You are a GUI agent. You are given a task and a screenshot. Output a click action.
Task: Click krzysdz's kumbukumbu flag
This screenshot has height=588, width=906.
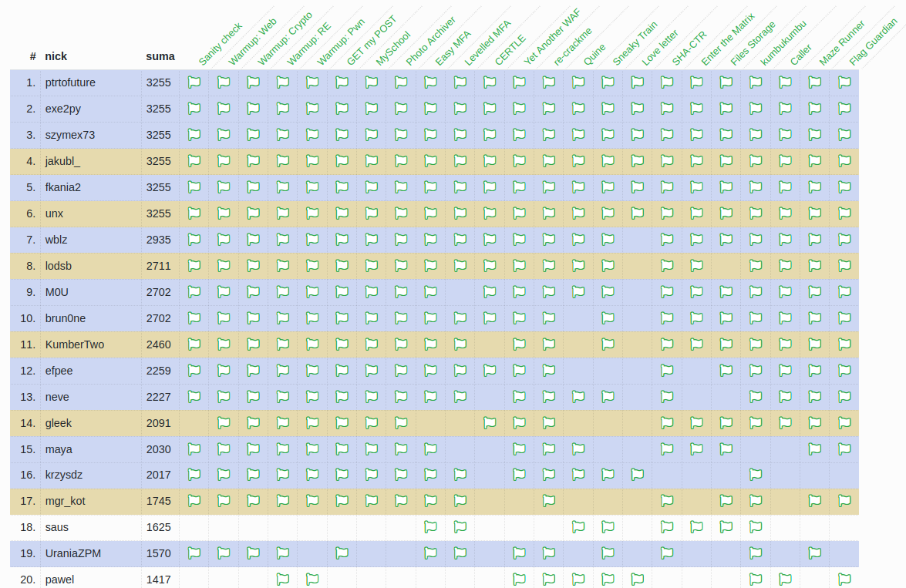click(x=756, y=475)
